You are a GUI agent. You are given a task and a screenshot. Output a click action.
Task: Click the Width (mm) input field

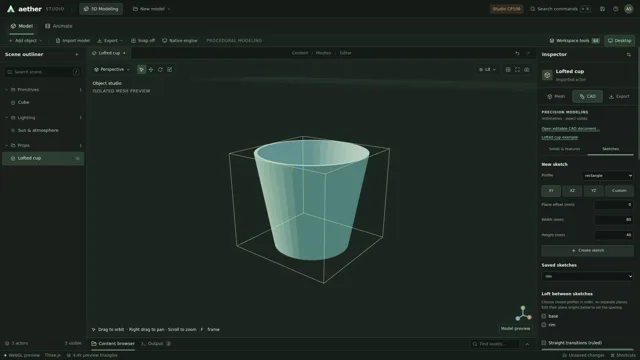pyautogui.click(x=613, y=220)
